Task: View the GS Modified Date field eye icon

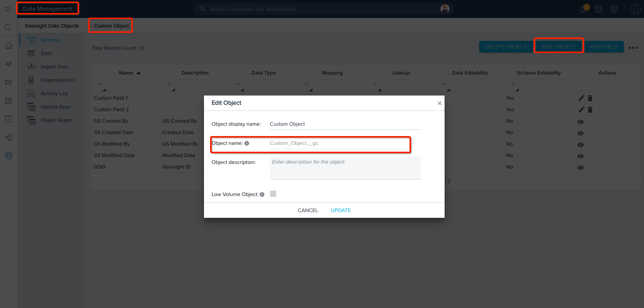Action: [x=581, y=156]
